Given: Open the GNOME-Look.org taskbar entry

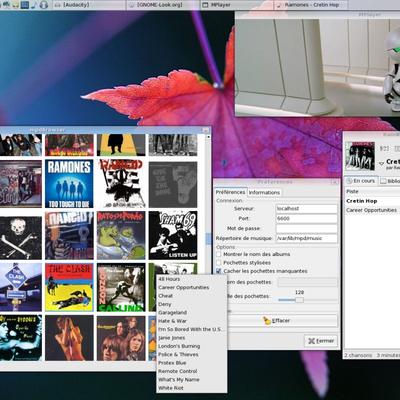Looking at the screenshot, I should tap(164, 5).
